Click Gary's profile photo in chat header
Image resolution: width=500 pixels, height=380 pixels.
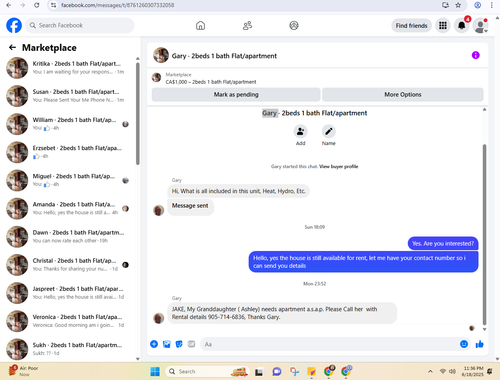coord(161,55)
